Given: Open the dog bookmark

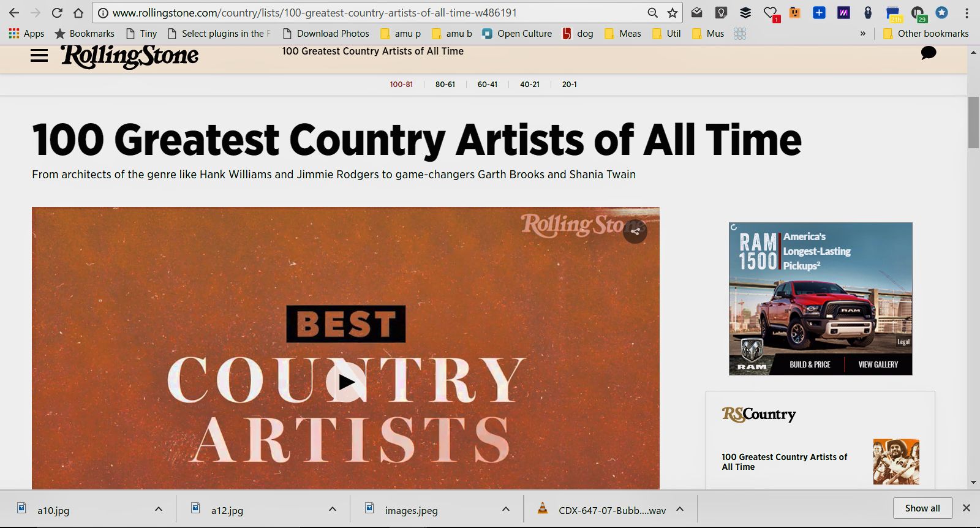Looking at the screenshot, I should pos(578,34).
